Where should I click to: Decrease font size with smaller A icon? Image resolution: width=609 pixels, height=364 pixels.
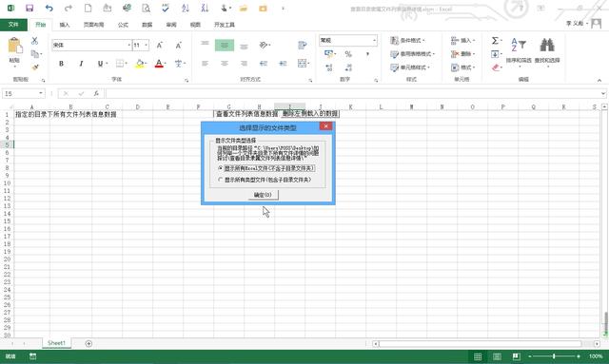click(178, 46)
